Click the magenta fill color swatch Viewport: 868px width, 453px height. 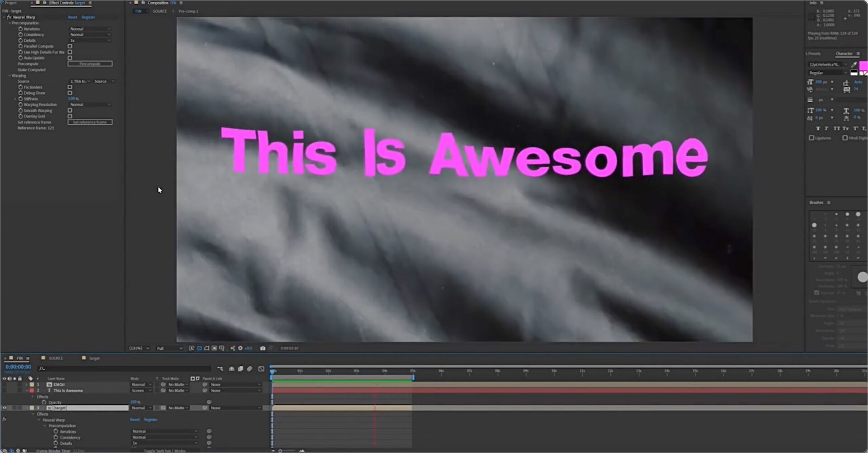(x=863, y=66)
